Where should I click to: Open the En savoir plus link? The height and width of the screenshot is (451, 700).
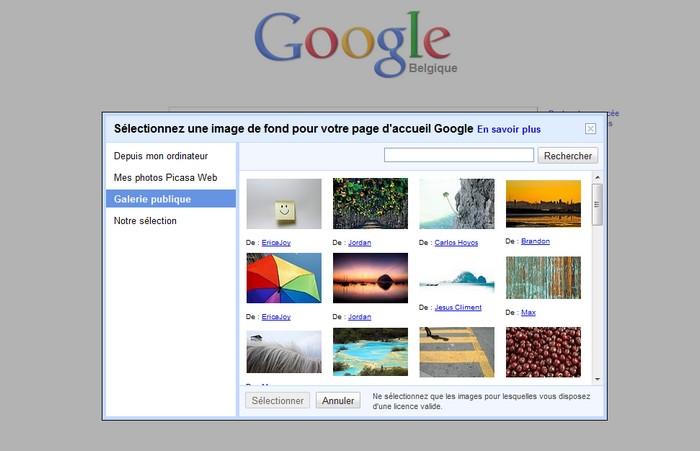[509, 129]
